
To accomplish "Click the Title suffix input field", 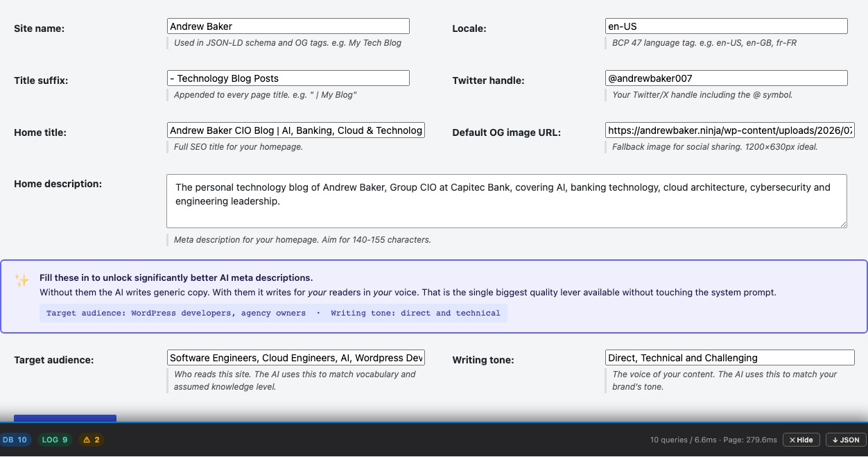I will click(288, 78).
